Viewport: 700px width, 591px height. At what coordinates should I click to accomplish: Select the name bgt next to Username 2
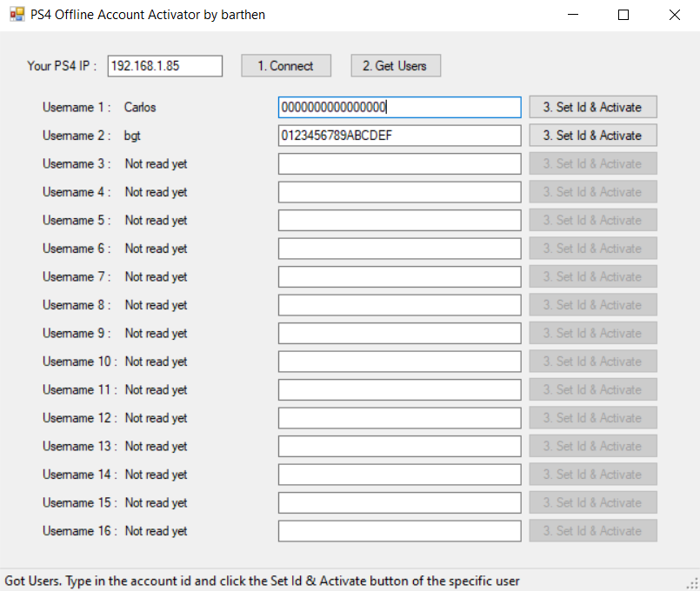point(132,136)
